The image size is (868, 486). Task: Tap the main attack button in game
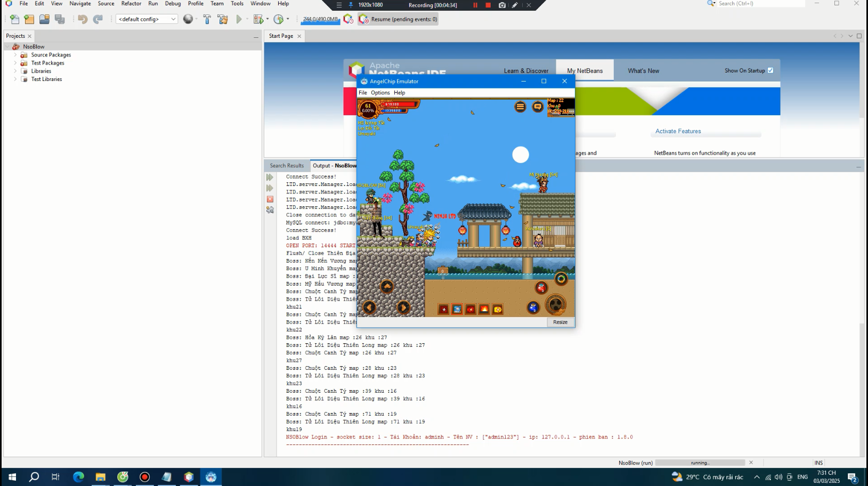point(556,305)
